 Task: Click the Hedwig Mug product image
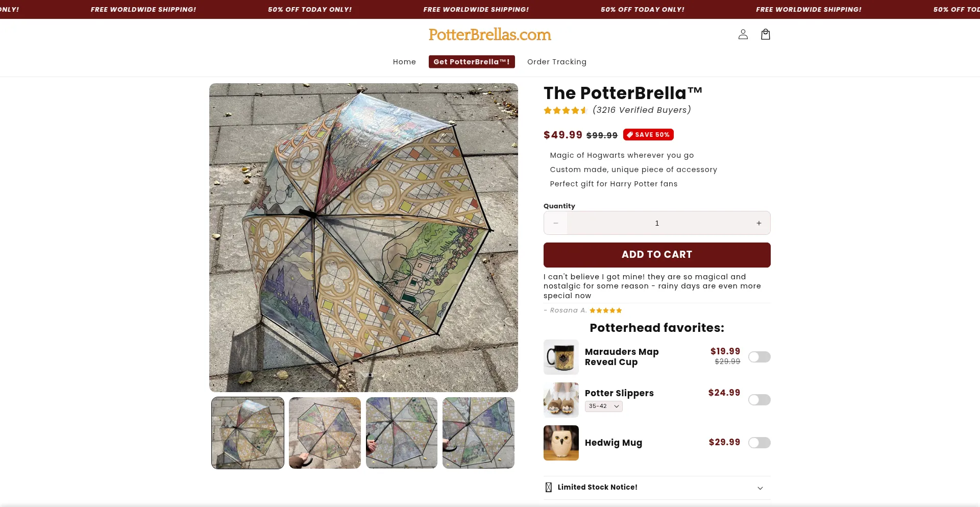(561, 443)
